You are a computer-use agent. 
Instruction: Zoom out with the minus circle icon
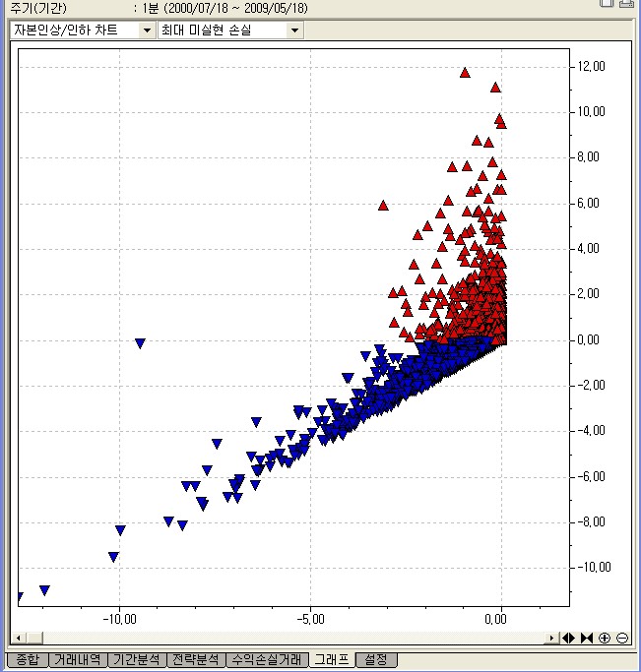tap(622, 639)
